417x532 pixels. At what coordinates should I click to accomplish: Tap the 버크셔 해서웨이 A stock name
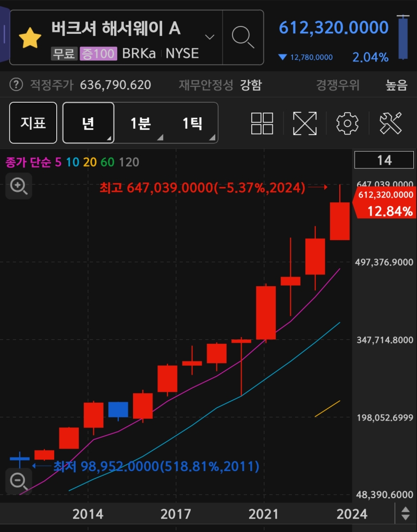[x=116, y=28]
